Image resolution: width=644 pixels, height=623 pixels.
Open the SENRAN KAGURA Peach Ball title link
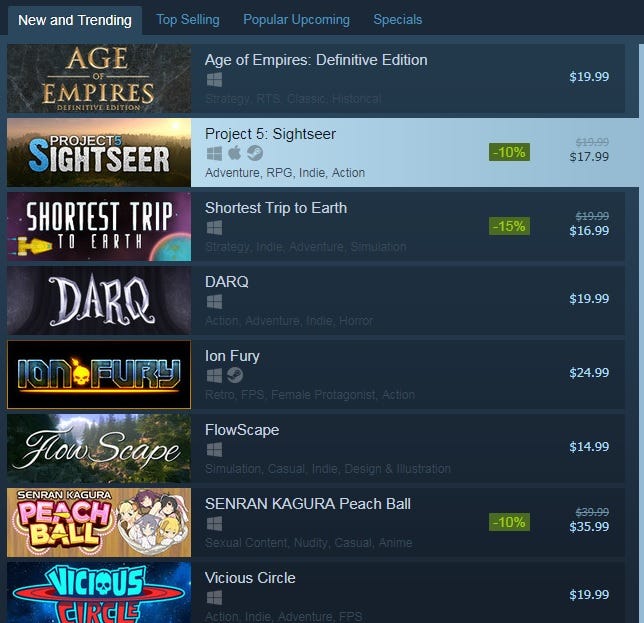[308, 504]
